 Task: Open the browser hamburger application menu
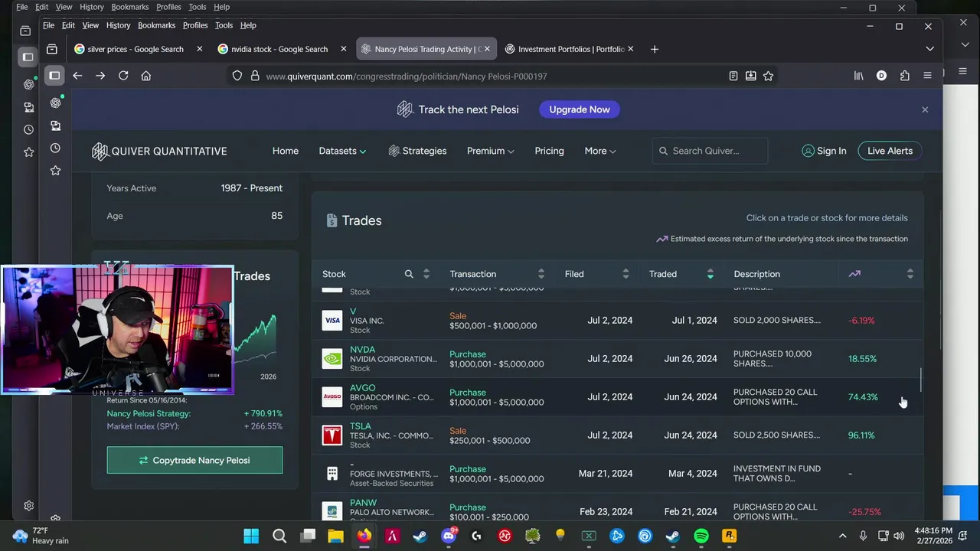tap(927, 76)
